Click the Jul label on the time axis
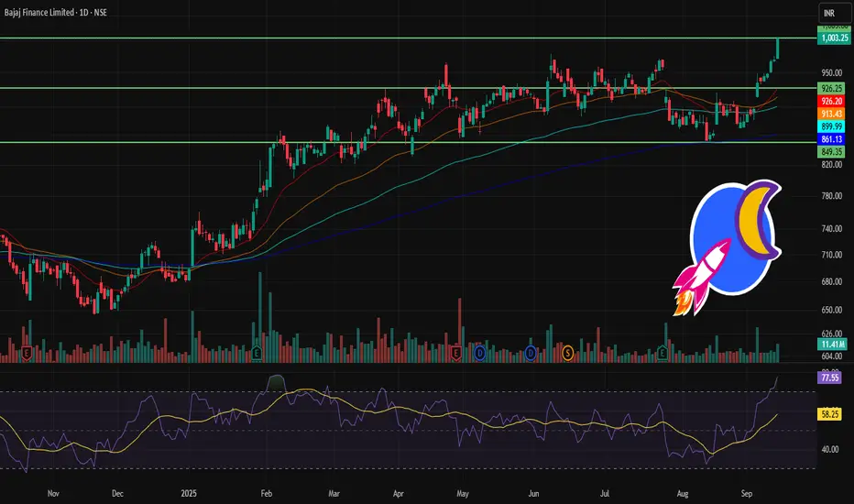 click(605, 494)
